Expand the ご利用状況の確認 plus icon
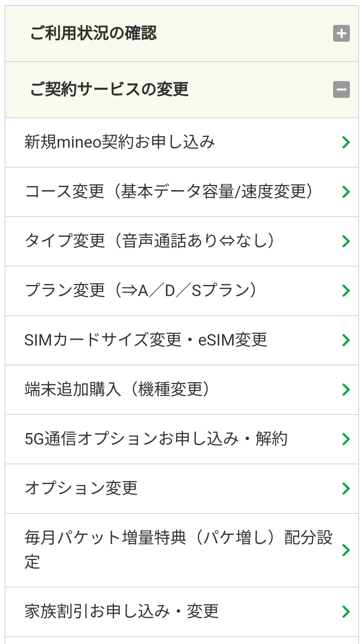 341,33
